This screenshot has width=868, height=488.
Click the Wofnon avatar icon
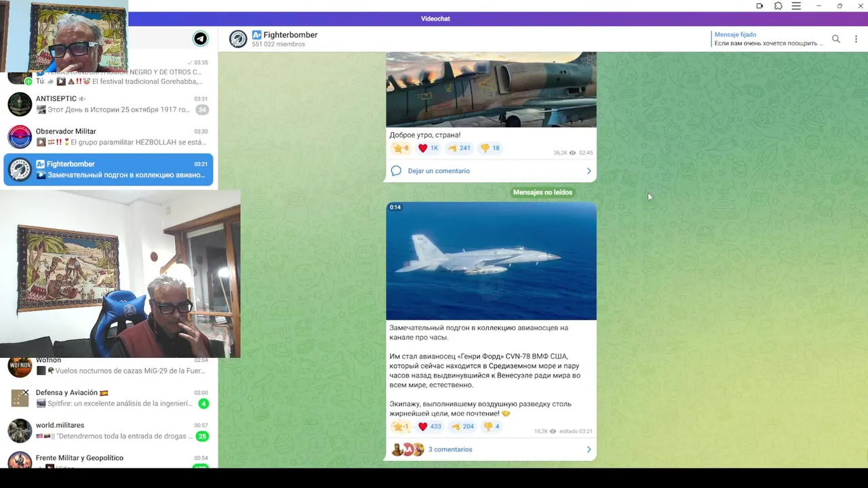[20, 367]
